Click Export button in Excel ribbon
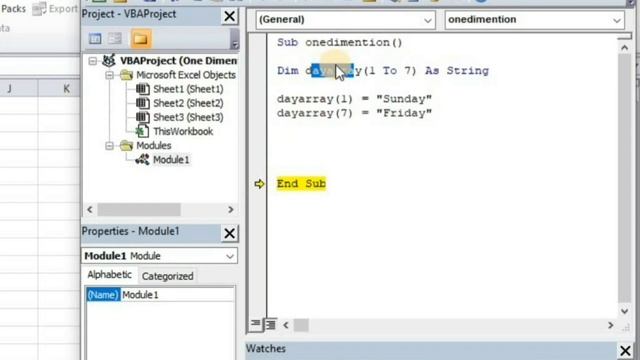 click(x=55, y=9)
